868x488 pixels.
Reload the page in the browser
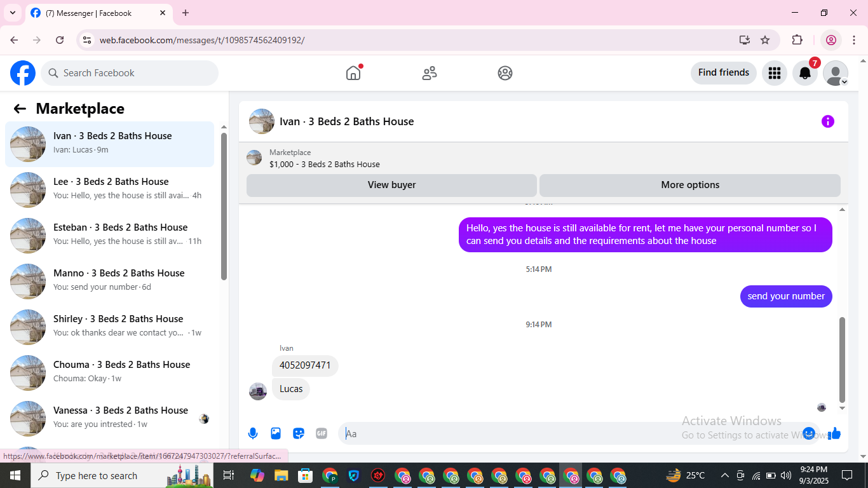(60, 40)
